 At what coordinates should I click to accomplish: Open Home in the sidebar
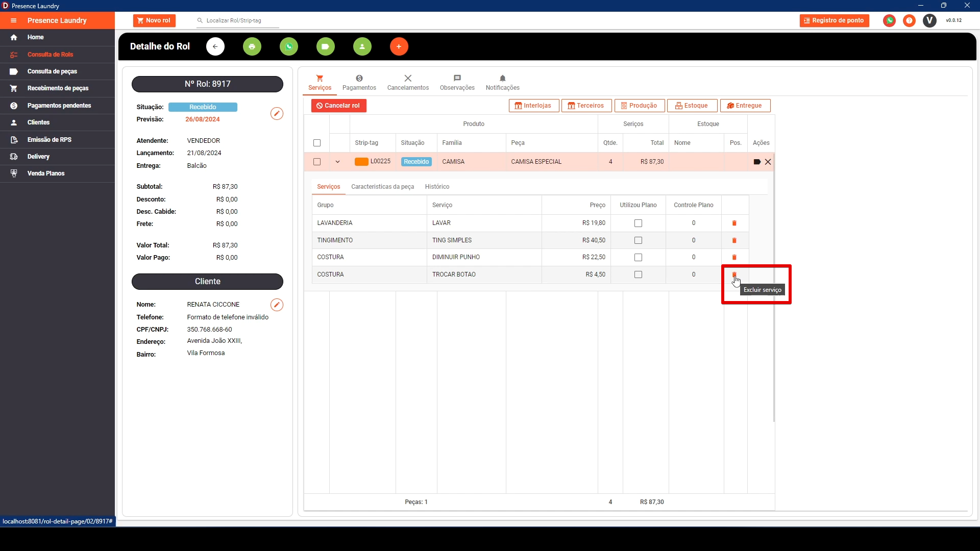(57, 37)
